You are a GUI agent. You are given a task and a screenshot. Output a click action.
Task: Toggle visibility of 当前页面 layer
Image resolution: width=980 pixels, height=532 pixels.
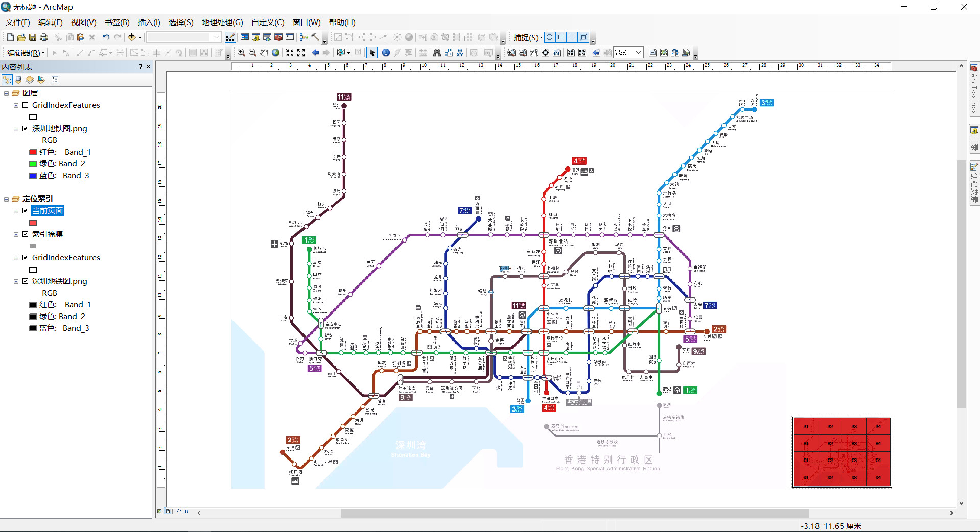[x=25, y=211]
